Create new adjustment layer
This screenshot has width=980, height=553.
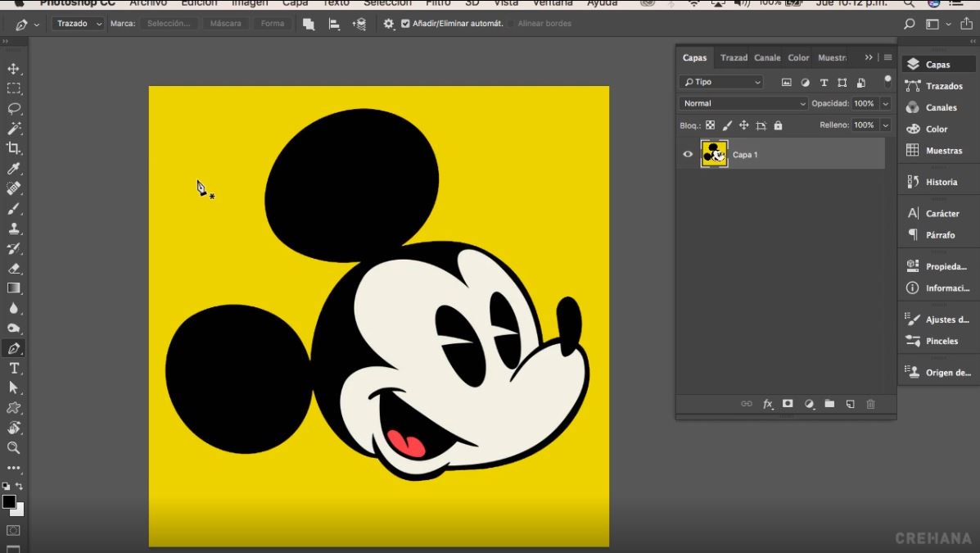(810, 404)
